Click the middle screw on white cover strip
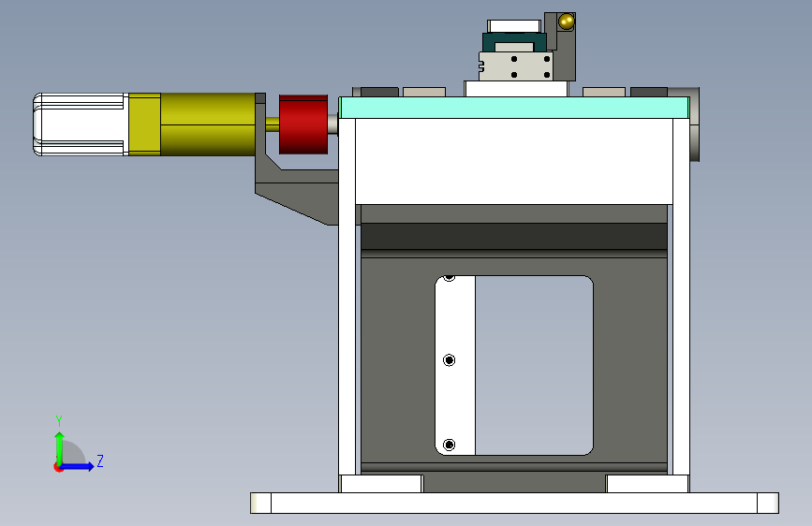This screenshot has height=526, width=812. (449, 359)
